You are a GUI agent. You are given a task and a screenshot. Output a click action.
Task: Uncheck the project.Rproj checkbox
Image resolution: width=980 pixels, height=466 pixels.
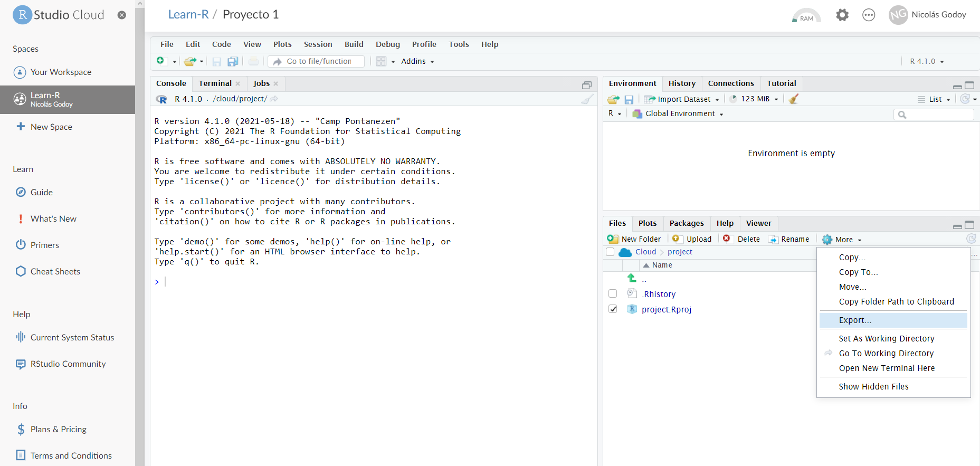click(613, 309)
